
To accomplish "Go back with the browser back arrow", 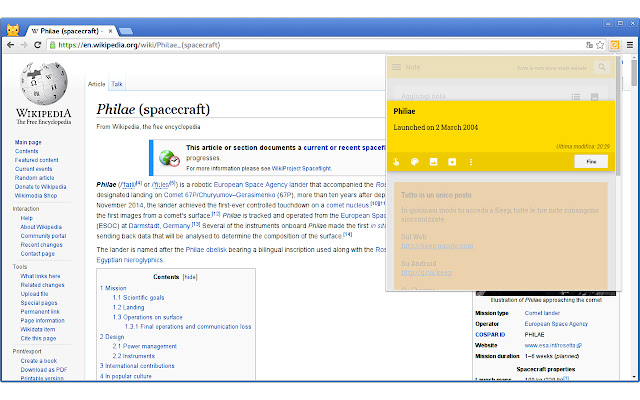I will click(10, 44).
